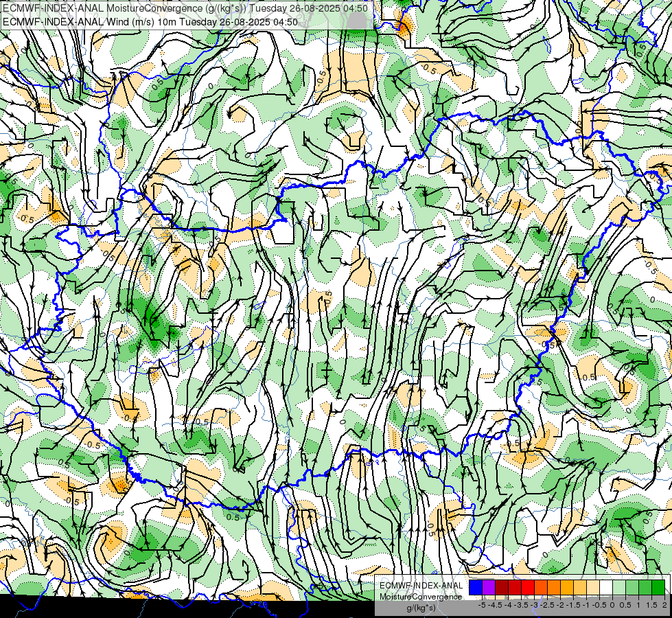Click the legend unit g/(kg*s)
672x618 pixels.
[421, 608]
